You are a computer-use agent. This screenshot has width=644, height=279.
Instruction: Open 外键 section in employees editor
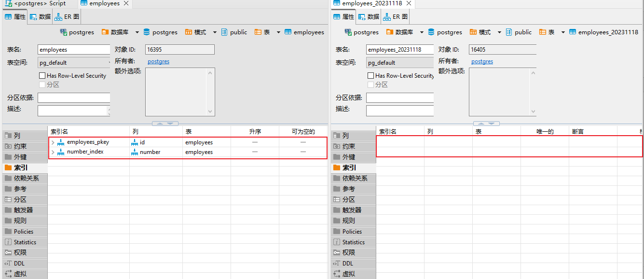click(24, 157)
